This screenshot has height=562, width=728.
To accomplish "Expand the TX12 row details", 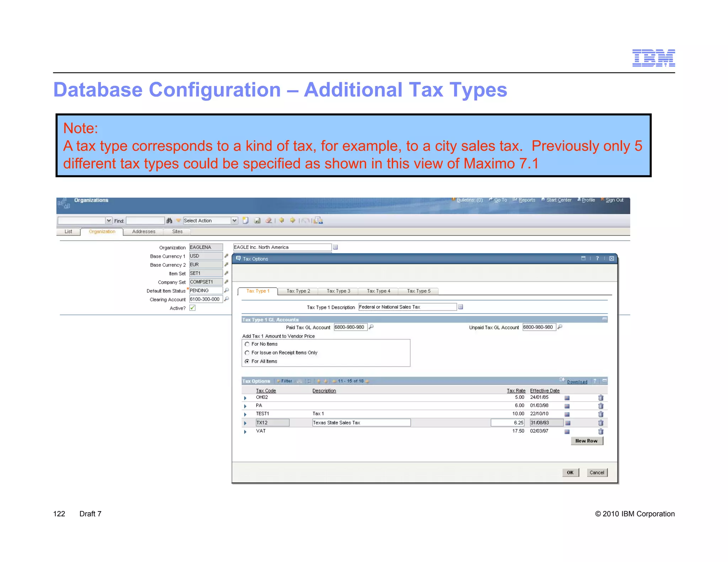I will pyautogui.click(x=245, y=423).
